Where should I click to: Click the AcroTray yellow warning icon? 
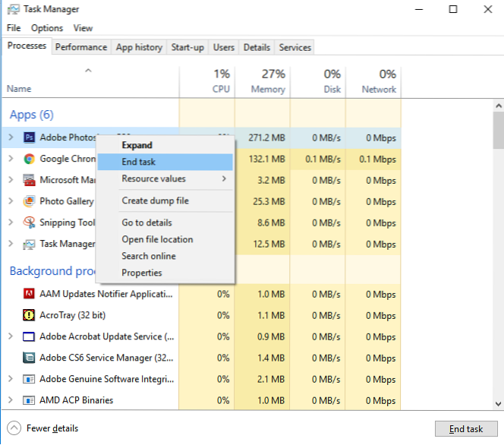pyautogui.click(x=29, y=315)
